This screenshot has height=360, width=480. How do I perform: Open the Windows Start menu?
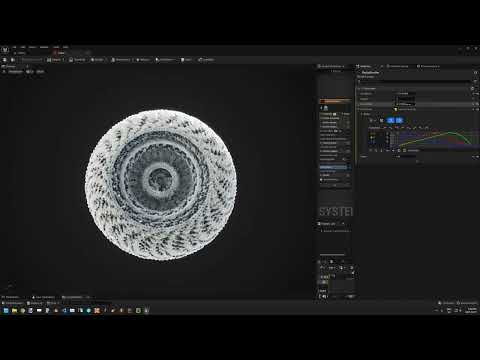click(6, 310)
